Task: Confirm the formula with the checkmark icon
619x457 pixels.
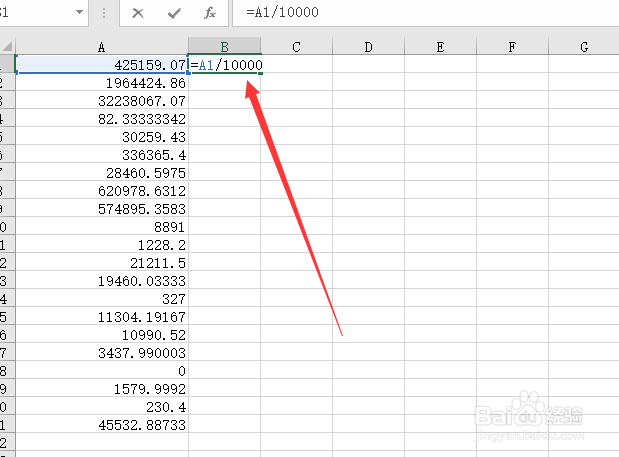Action: pos(174,13)
